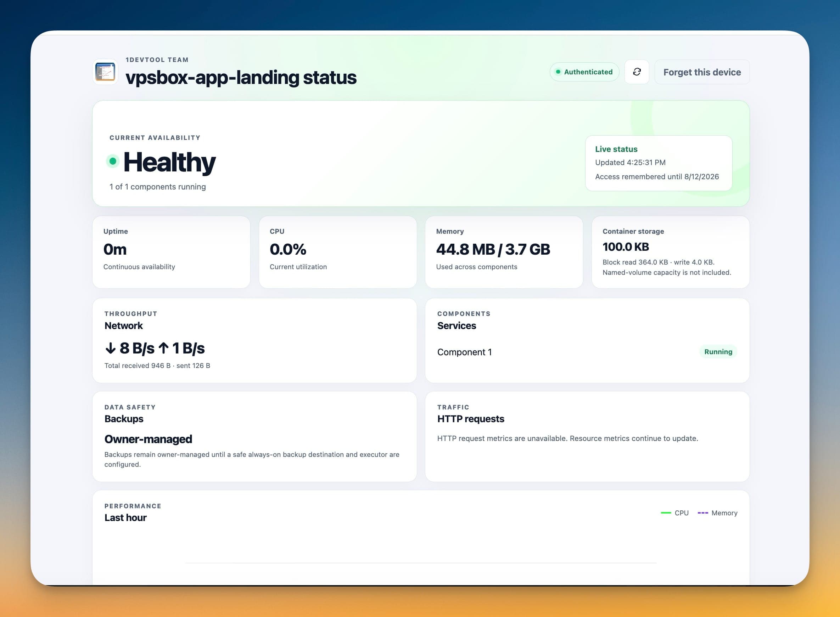Click the Network throughput heading
This screenshot has height=617, width=840.
123,326
